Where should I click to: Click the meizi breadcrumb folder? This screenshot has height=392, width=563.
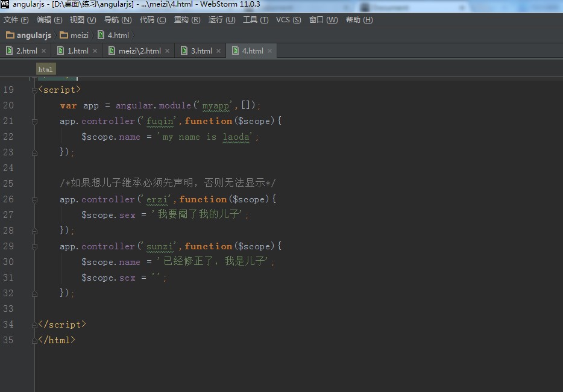[74, 35]
